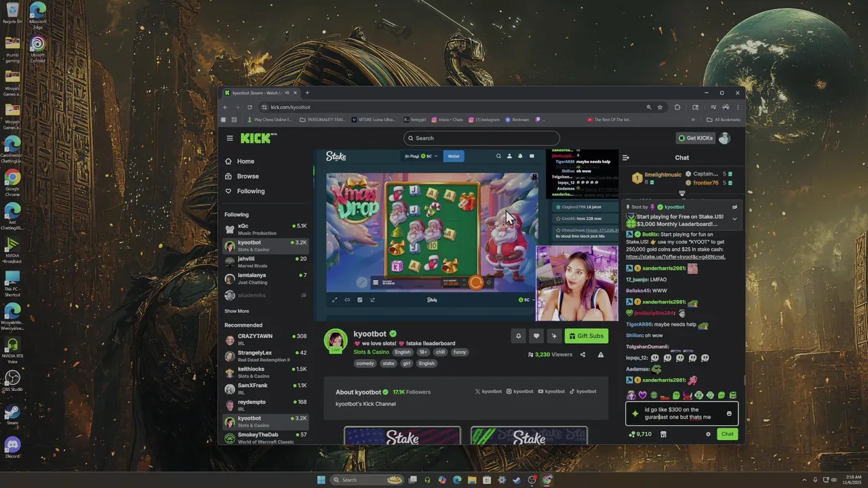Open CRAZYTAWN recommended channel
868x488 pixels.
coord(266,339)
